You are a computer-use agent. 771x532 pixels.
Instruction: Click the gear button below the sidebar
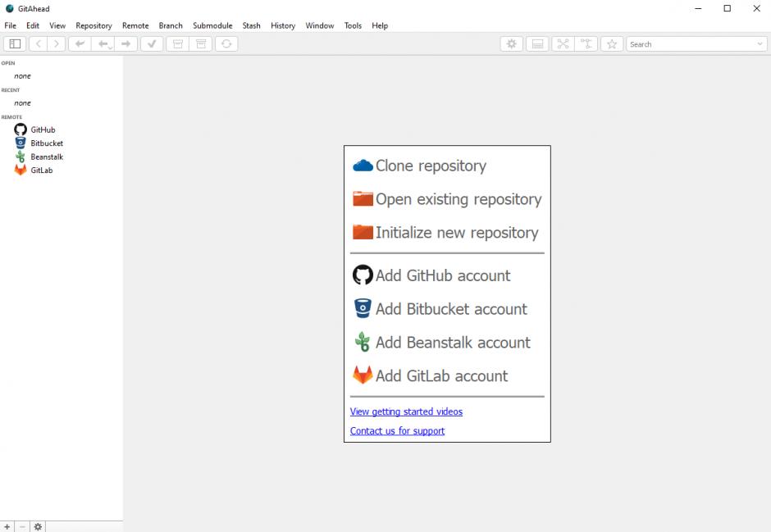click(38, 526)
